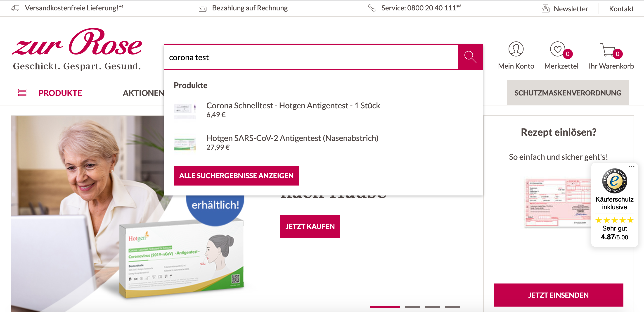Viewport: 644px width, 312px height.
Task: Click the JETZT KAUFEN button
Action: click(x=310, y=226)
